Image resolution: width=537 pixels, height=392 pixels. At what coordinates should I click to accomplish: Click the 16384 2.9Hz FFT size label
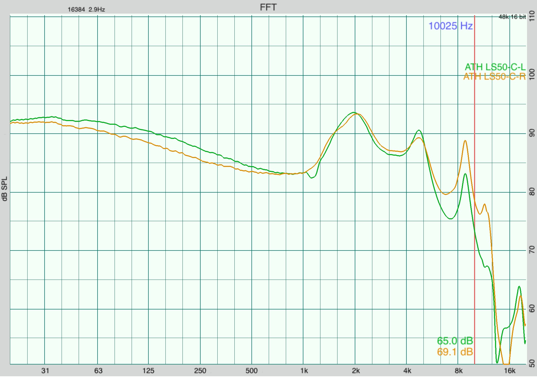coord(86,9)
